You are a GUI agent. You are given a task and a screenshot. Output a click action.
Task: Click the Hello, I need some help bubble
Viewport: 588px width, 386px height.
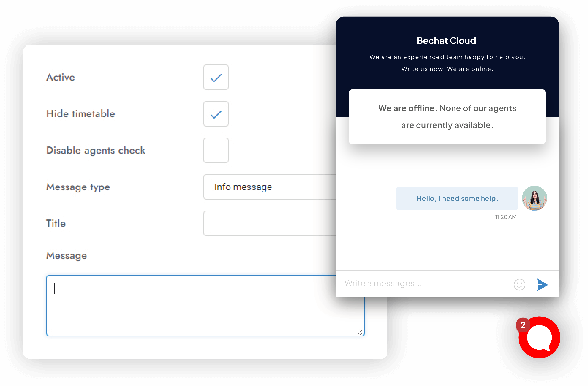click(x=457, y=198)
